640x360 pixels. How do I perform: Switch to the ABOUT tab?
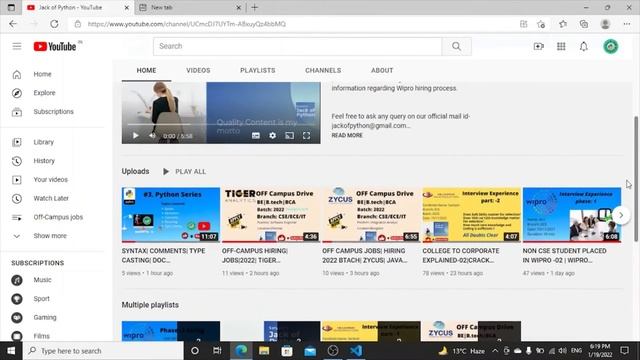click(x=382, y=71)
